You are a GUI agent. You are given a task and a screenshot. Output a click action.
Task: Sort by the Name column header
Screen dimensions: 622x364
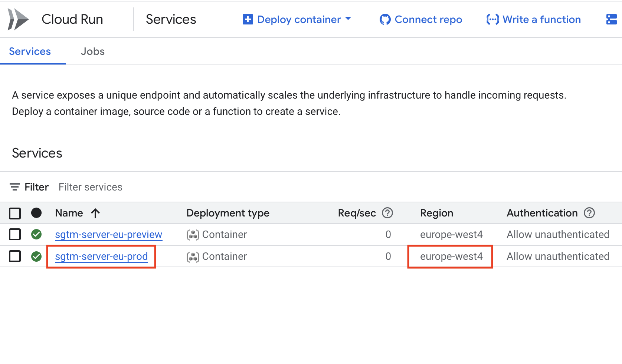click(69, 213)
